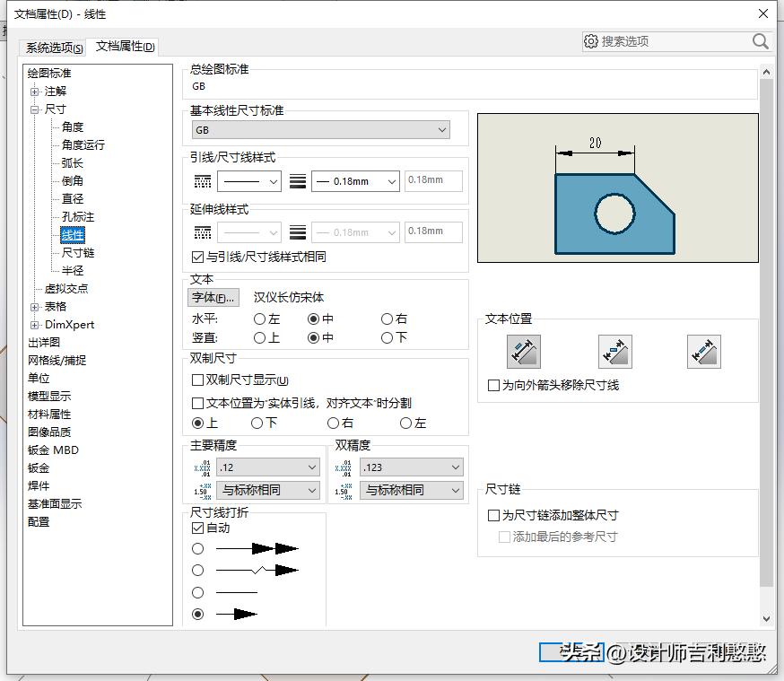Select the zigzag break arrow radio option
Viewport: 784px width, 681px height.
(x=198, y=571)
